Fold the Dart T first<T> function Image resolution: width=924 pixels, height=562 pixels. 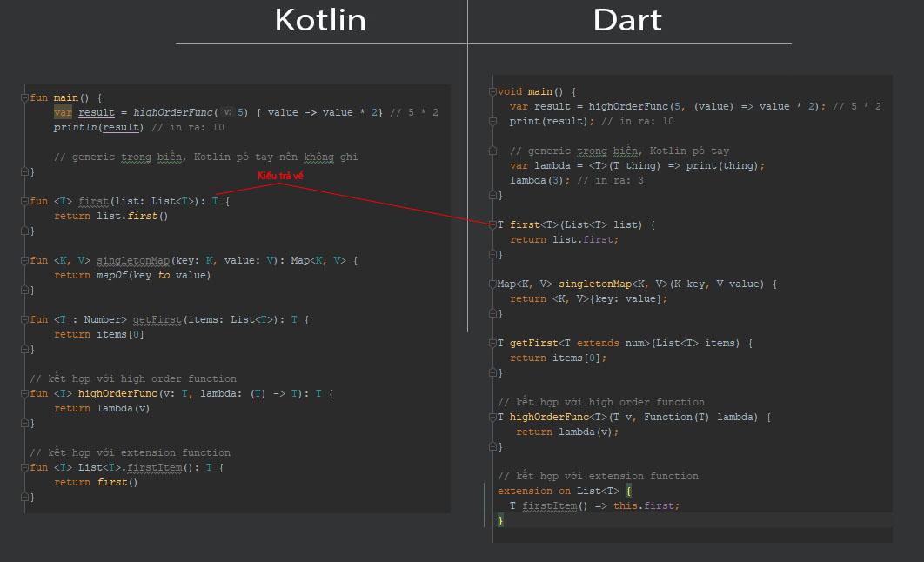[x=492, y=225]
